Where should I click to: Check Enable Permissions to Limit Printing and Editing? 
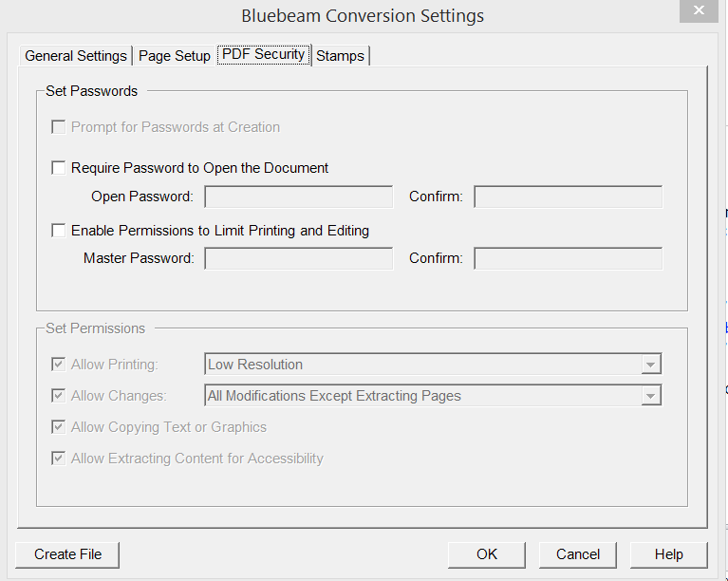pos(59,231)
